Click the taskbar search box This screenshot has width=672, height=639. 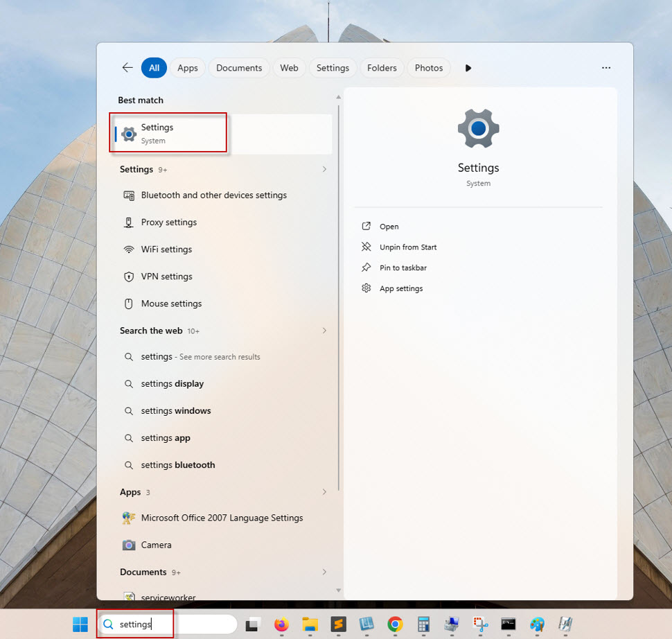point(168,624)
